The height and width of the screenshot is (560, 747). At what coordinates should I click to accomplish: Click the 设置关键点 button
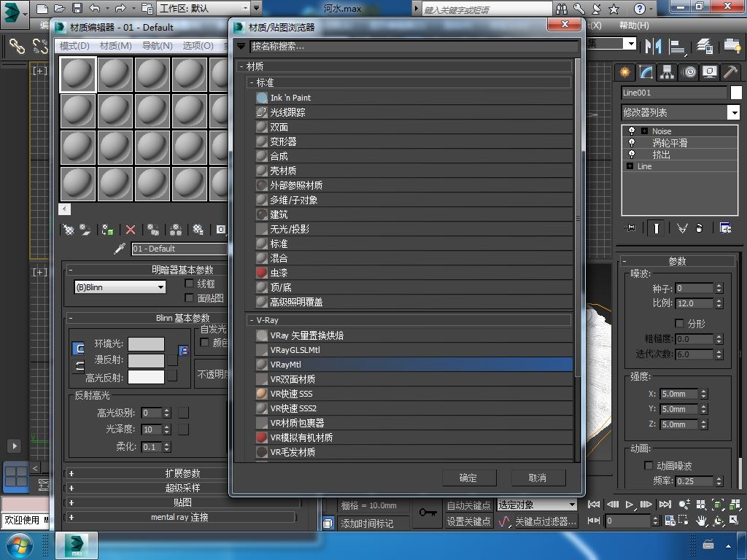point(469,521)
